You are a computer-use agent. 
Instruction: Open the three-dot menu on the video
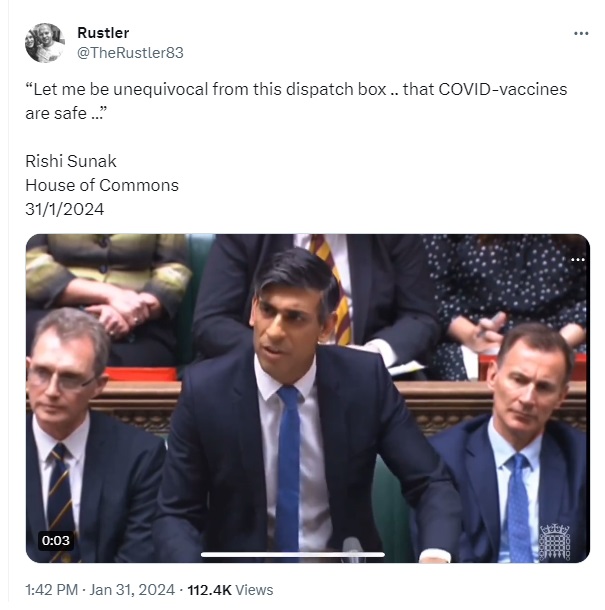tap(578, 259)
